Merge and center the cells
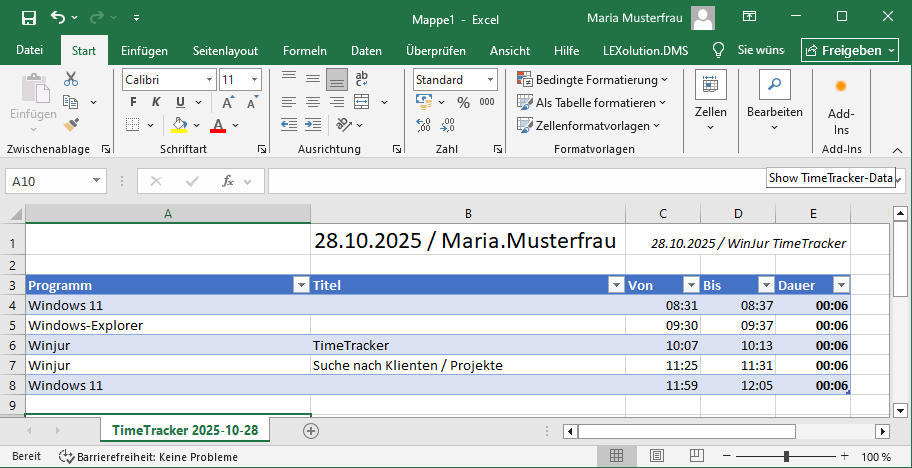 coord(362,102)
